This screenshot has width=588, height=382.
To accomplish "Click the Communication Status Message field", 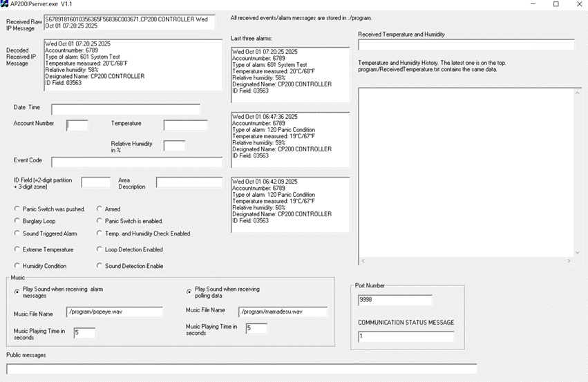I will click(x=406, y=337).
